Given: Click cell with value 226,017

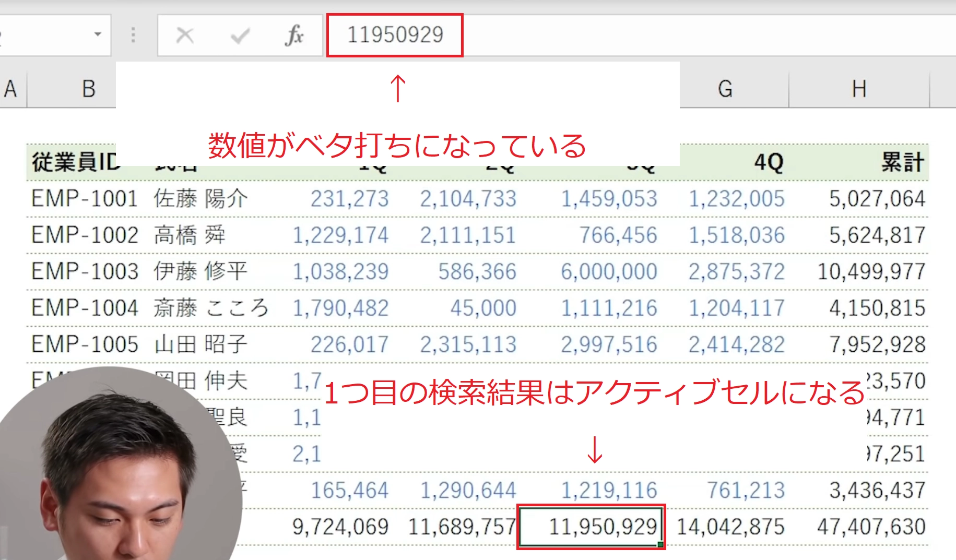Looking at the screenshot, I should pyautogui.click(x=350, y=344).
